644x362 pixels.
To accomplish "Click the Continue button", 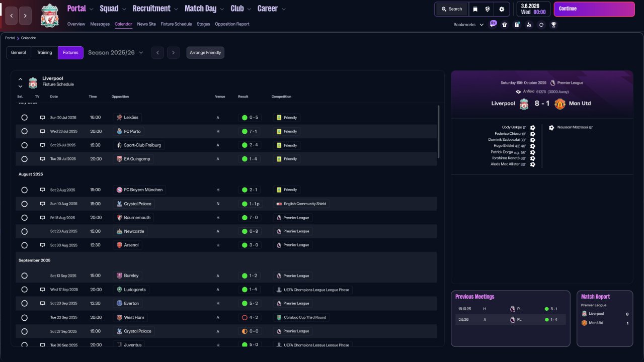I will point(594,9).
